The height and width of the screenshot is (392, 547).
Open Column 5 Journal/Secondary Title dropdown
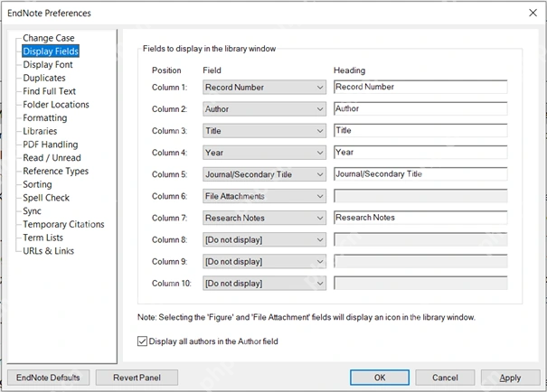[264, 174]
